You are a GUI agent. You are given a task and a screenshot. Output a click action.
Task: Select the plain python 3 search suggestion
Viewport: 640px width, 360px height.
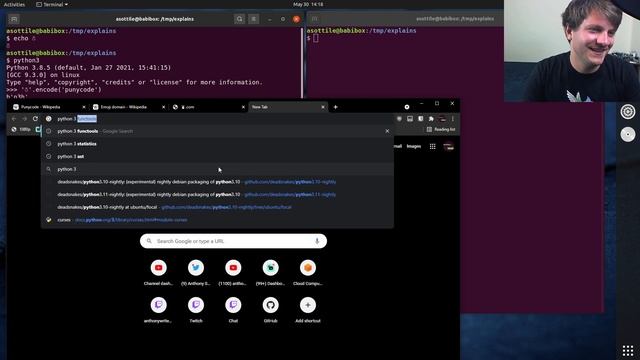coord(217,169)
